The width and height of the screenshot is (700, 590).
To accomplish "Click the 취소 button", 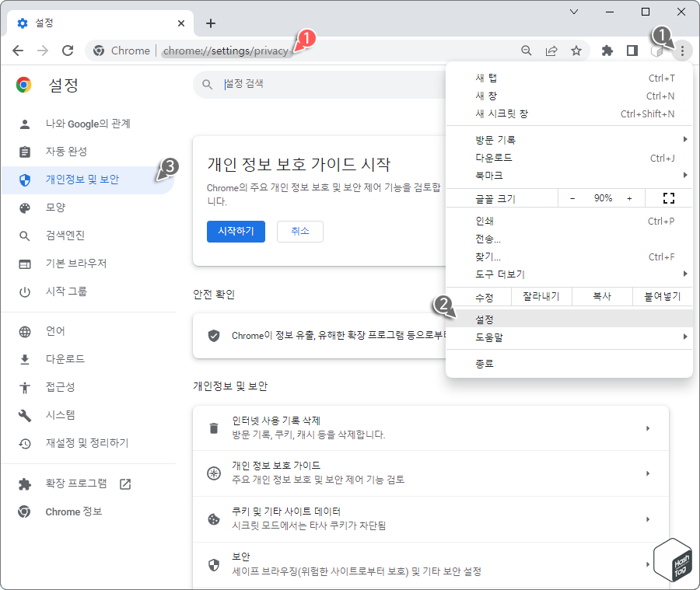I will pyautogui.click(x=299, y=231).
